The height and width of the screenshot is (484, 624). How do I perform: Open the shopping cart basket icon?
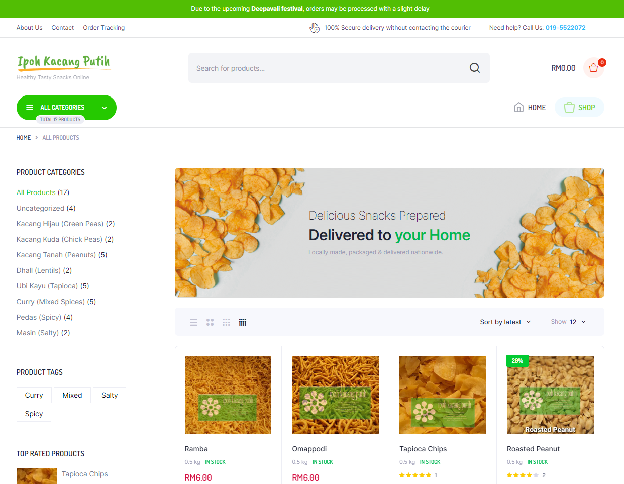pos(593,68)
